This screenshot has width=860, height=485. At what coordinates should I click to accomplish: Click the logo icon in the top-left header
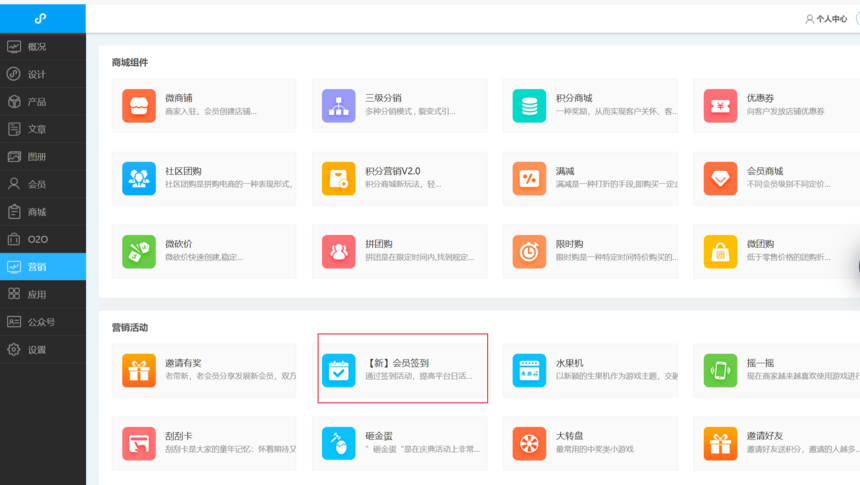(41, 19)
